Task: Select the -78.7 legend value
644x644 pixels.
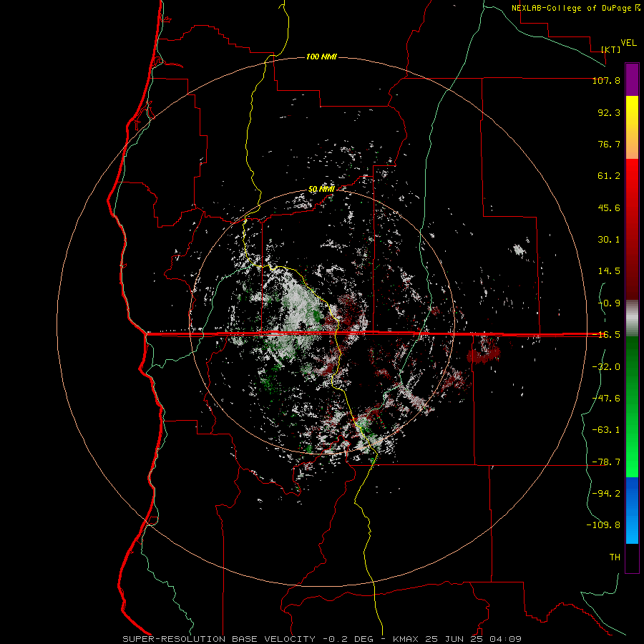Action: tap(606, 462)
